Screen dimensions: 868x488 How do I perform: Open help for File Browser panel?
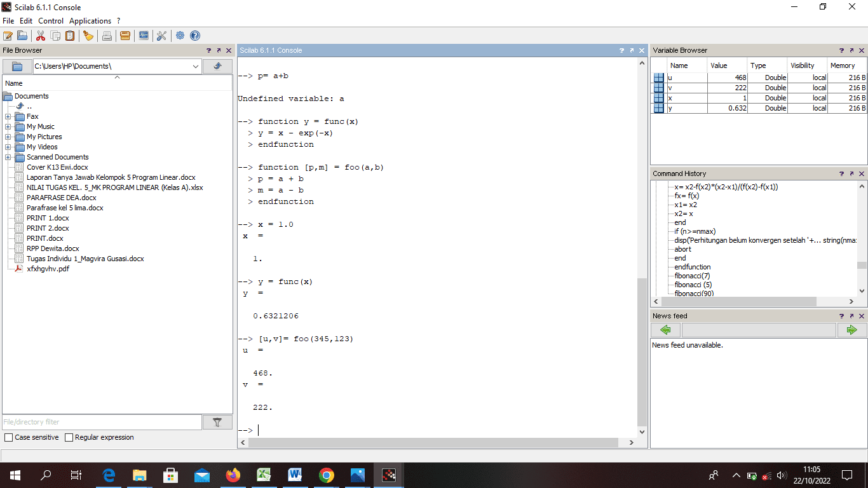[x=208, y=50]
